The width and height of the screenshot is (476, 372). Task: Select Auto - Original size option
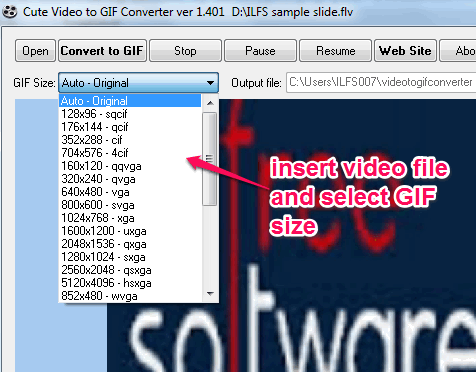pos(130,101)
